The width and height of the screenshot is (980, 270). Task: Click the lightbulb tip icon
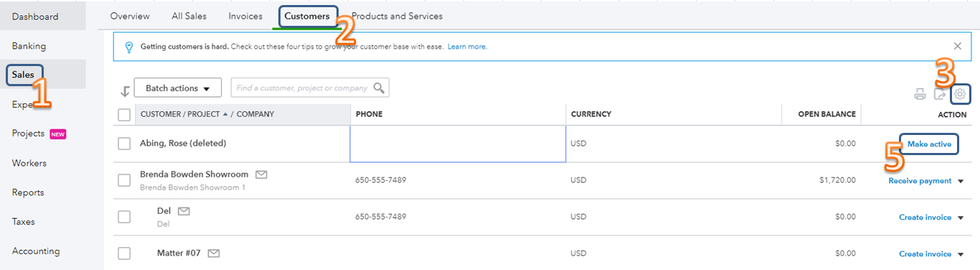[x=129, y=47]
